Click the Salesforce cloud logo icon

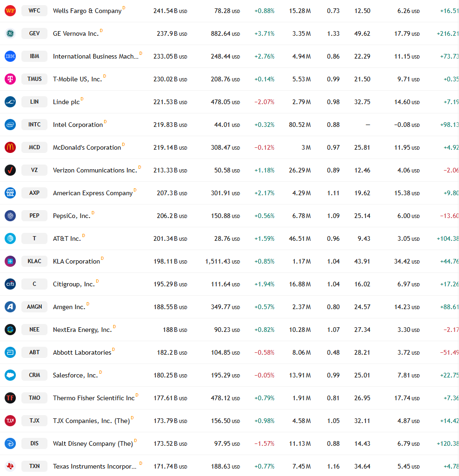[x=10, y=375]
